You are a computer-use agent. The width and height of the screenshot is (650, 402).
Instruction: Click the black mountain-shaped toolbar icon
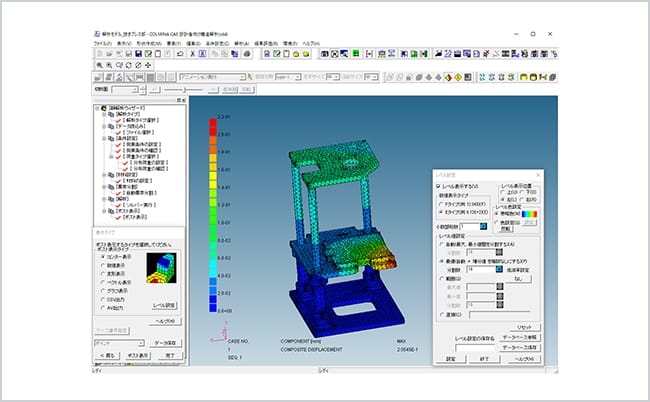pos(438,53)
